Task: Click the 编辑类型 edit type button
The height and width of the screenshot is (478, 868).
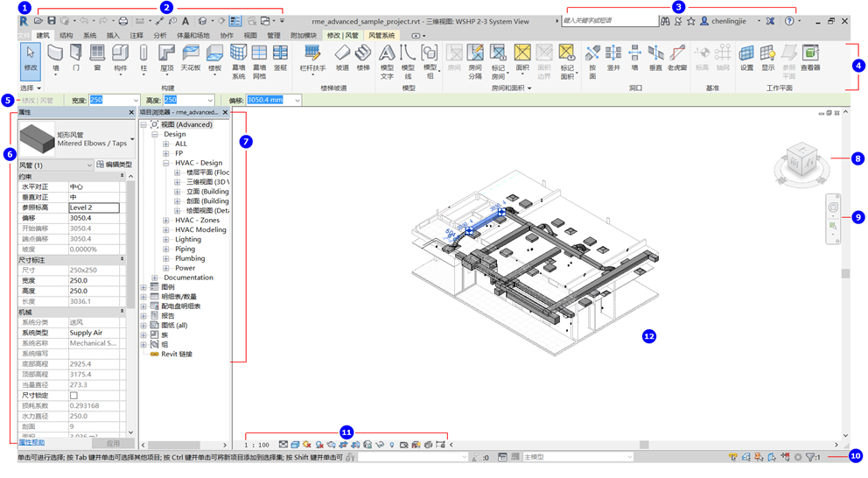Action: click(x=114, y=165)
